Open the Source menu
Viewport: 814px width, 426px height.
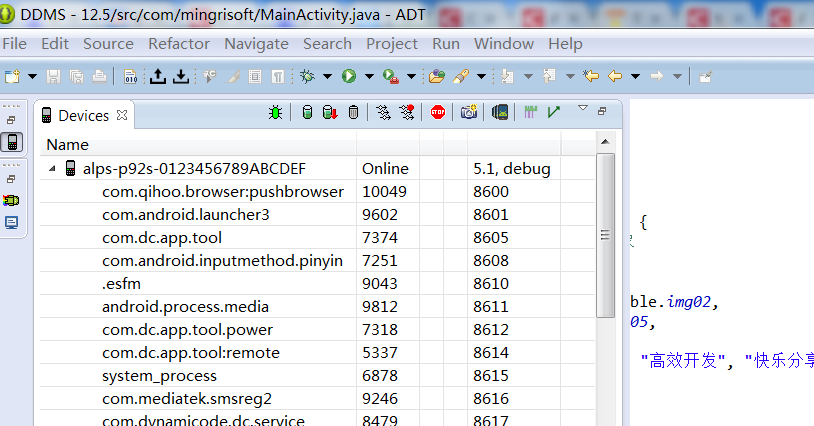[108, 44]
